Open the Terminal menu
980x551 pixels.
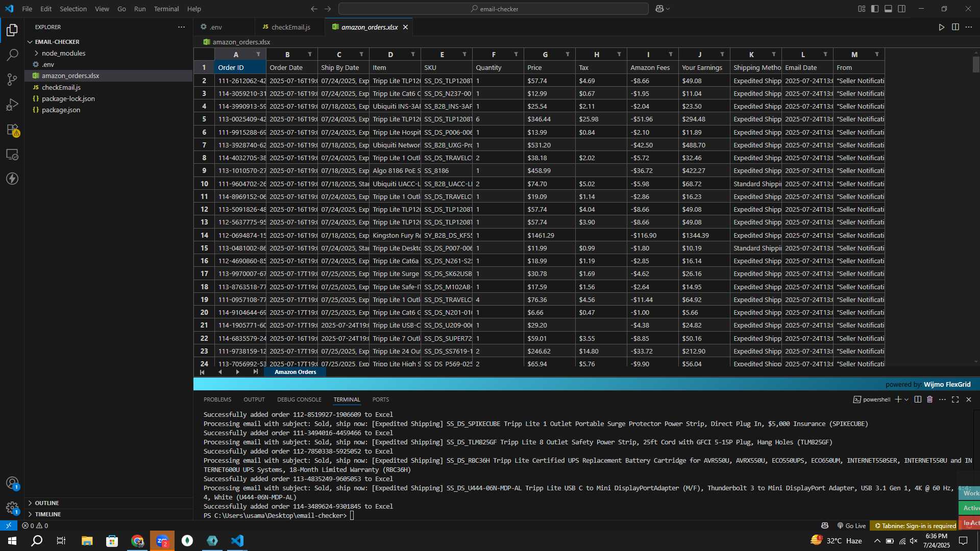point(166,9)
